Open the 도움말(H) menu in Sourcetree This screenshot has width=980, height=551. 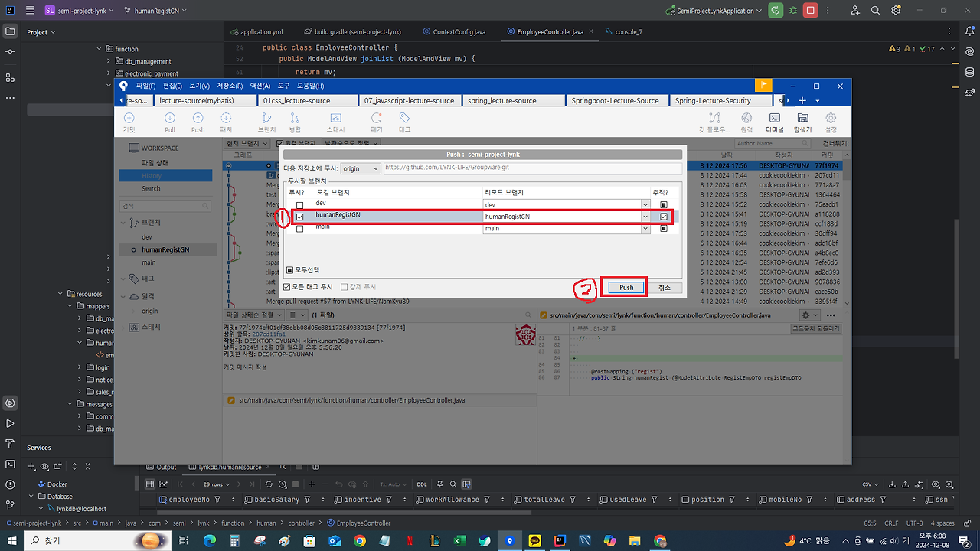[x=310, y=86]
